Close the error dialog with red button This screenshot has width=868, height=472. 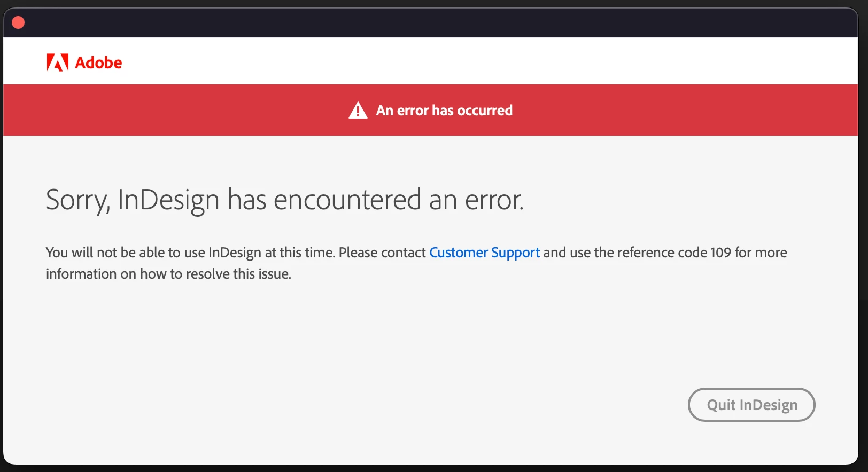[18, 22]
